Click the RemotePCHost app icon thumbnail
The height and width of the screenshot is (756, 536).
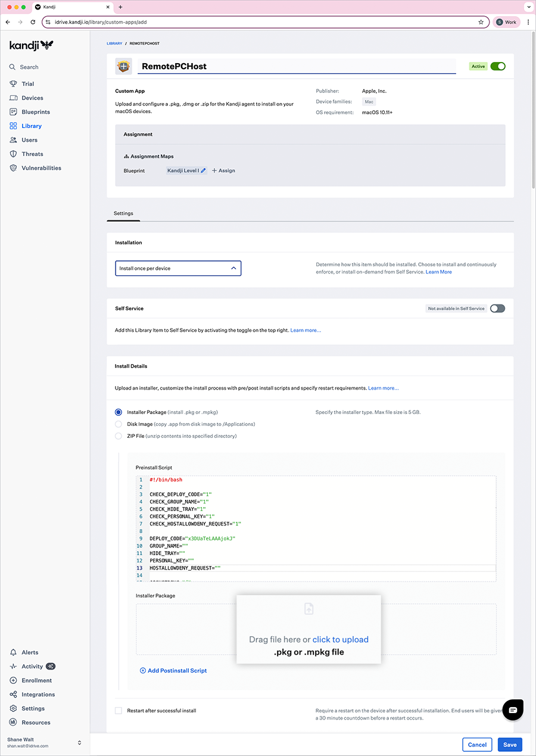(124, 66)
